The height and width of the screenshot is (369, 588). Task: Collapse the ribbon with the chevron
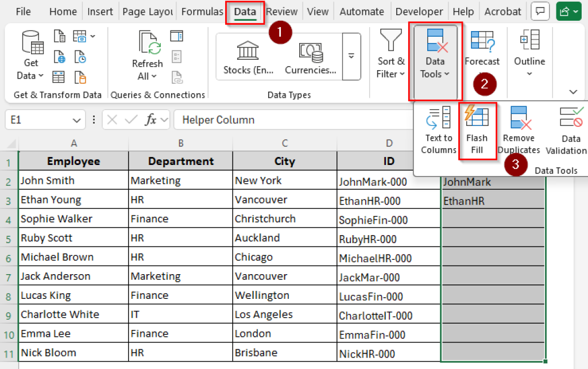pos(572,91)
